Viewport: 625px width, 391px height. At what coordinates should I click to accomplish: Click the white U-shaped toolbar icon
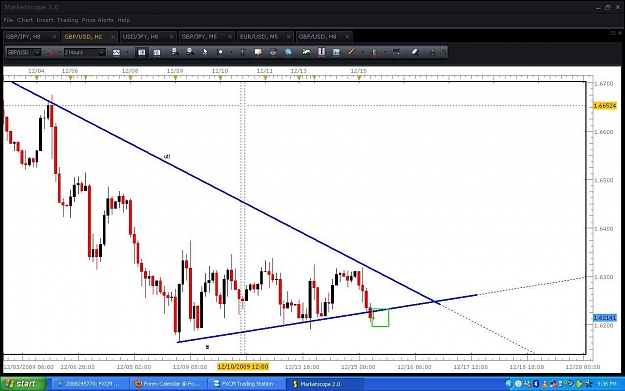(x=321, y=52)
